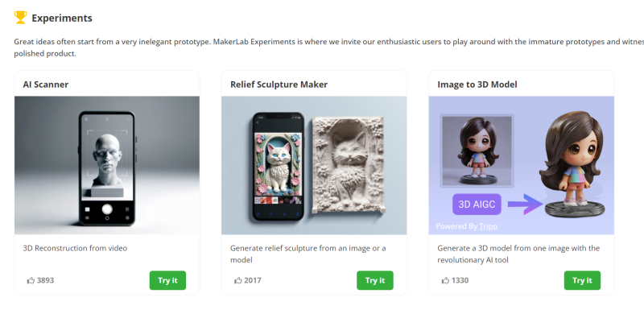Select the Experiments section heading
Screen dimensions: 644x314
(x=62, y=18)
